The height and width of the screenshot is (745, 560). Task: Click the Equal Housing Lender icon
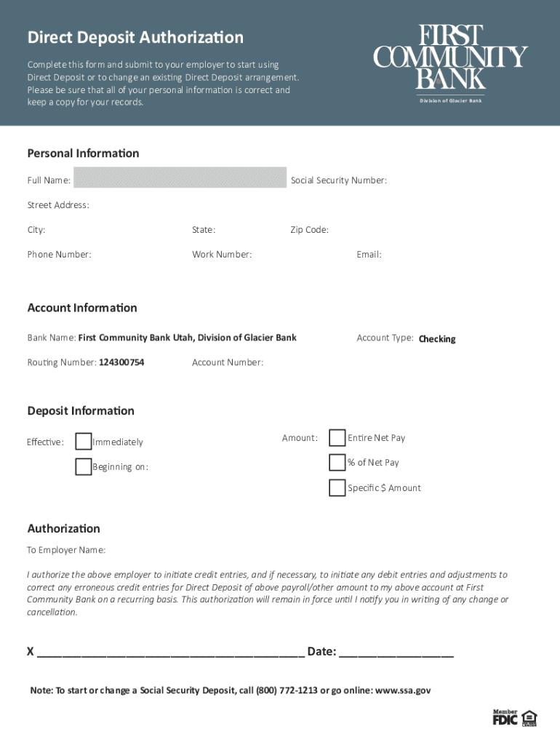pos(529,717)
